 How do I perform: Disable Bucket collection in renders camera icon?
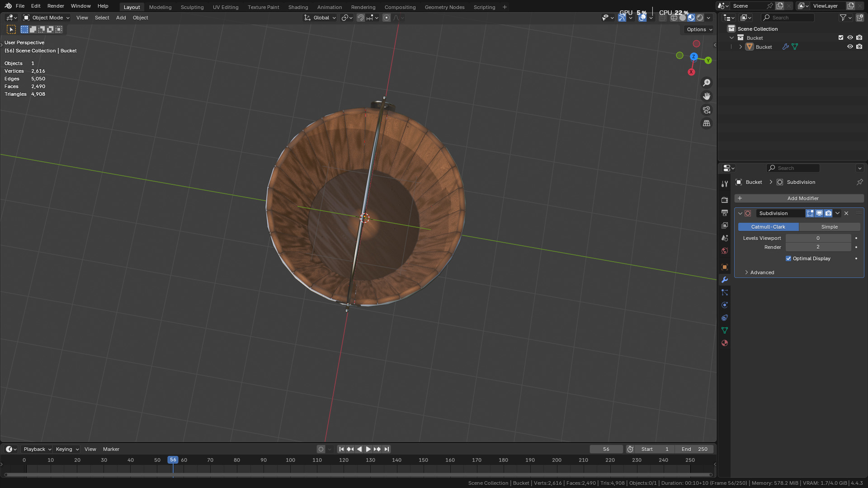click(859, 38)
